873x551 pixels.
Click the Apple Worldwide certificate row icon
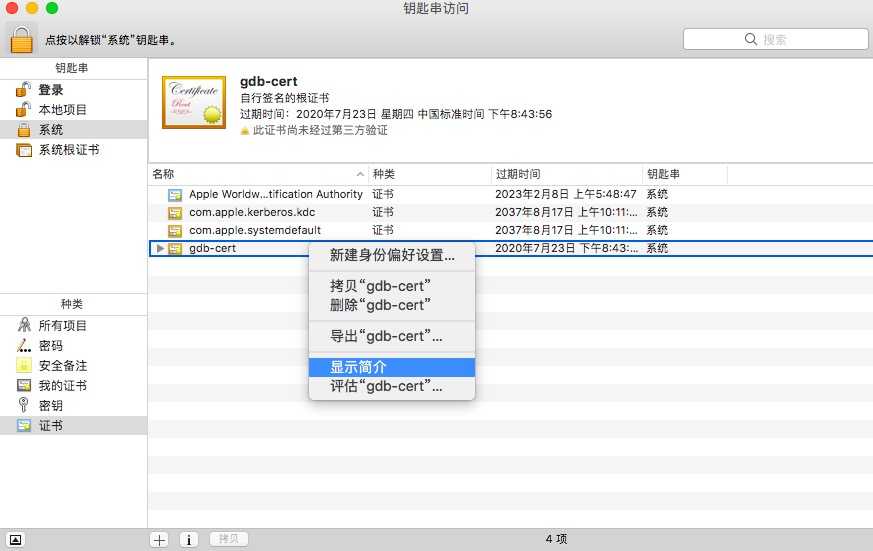(175, 195)
